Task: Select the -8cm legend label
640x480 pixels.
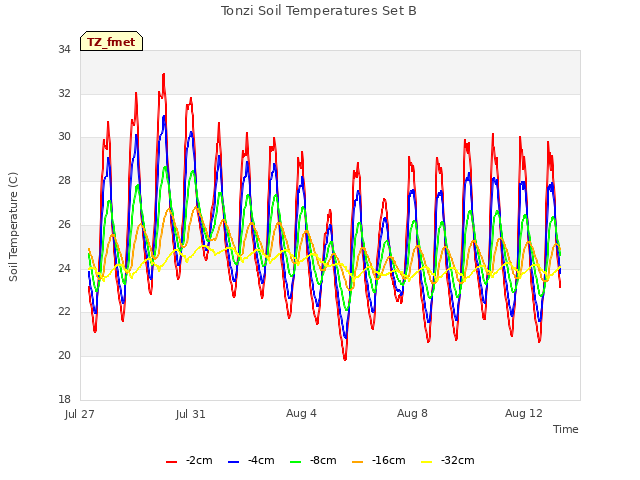Action: (x=323, y=460)
